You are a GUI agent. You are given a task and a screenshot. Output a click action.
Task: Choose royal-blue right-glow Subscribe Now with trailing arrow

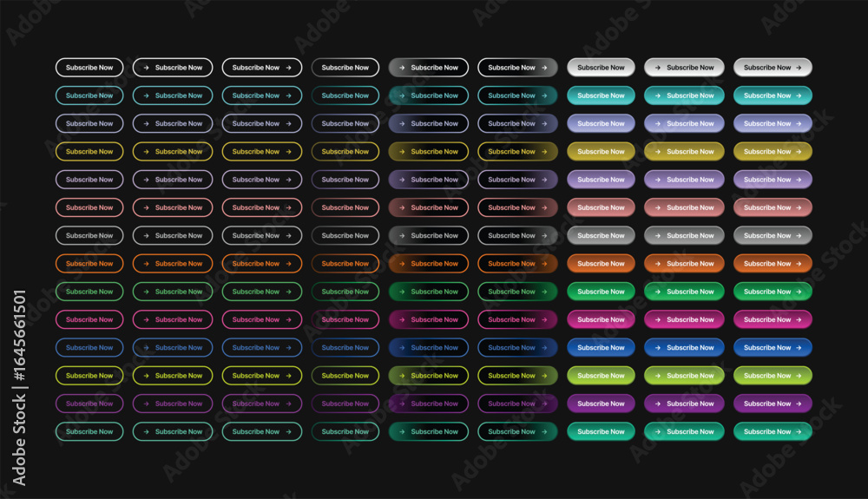coord(517,347)
